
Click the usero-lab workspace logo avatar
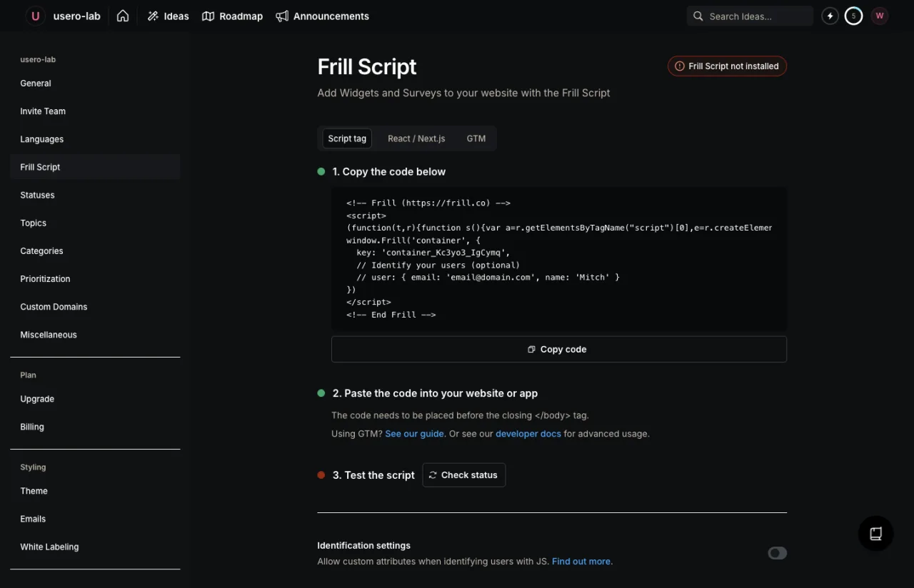point(36,16)
